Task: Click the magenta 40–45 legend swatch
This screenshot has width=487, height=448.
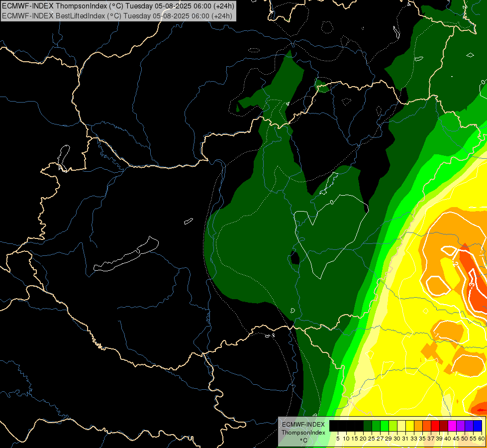Action: click(x=452, y=426)
